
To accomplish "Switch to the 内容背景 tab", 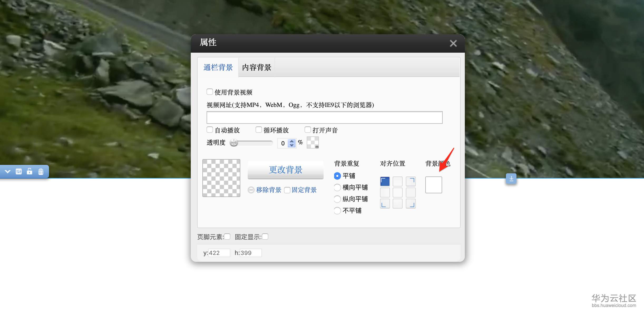I will click(x=256, y=67).
